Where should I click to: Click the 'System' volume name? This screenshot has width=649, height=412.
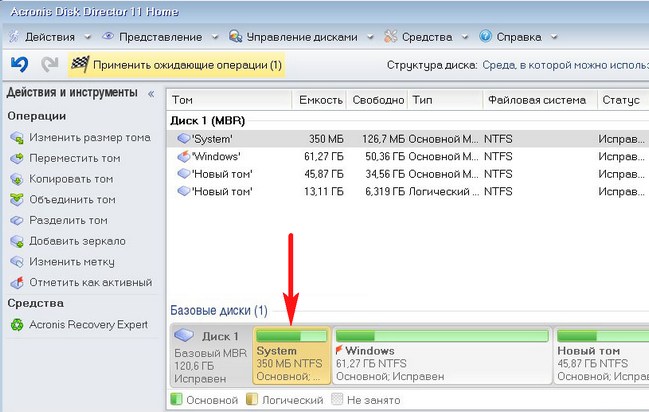[212, 139]
